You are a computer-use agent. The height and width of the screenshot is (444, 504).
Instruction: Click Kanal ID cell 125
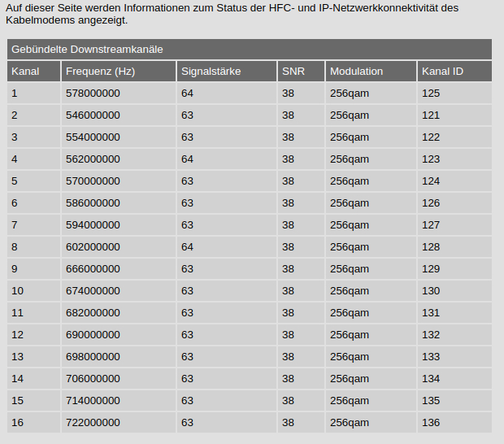(431, 94)
